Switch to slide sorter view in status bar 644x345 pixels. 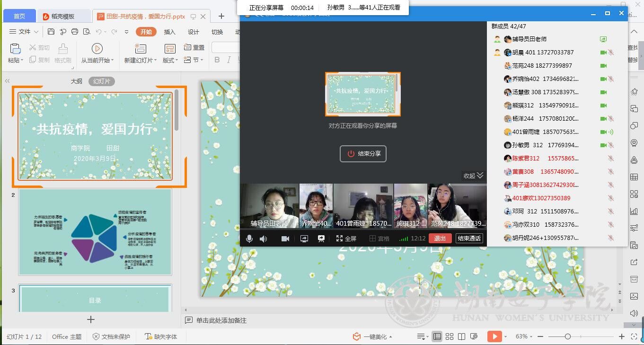(450, 336)
